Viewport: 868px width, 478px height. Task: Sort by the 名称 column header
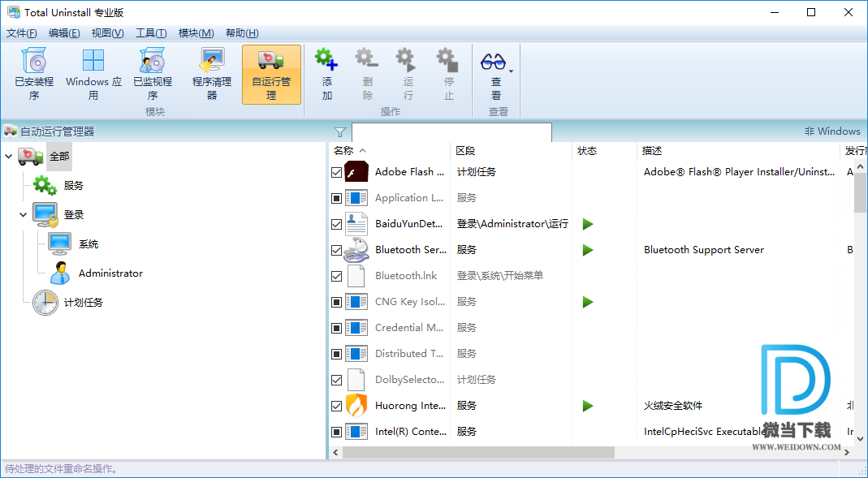tap(390, 150)
